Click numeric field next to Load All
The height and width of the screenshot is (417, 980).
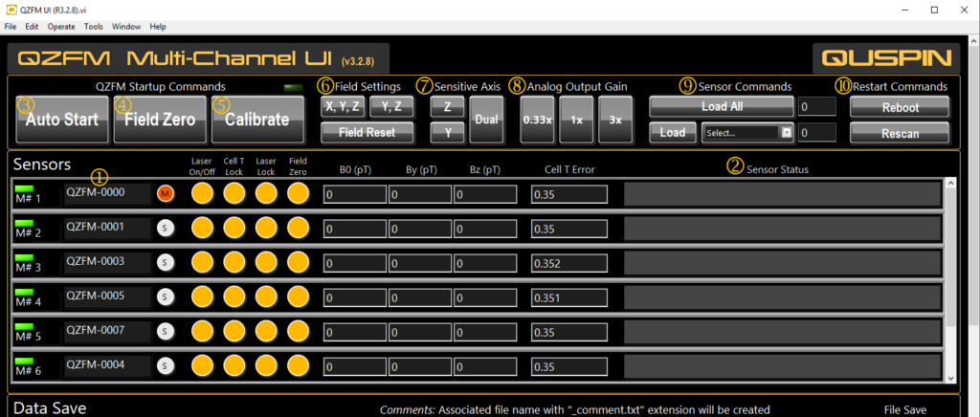pos(817,107)
